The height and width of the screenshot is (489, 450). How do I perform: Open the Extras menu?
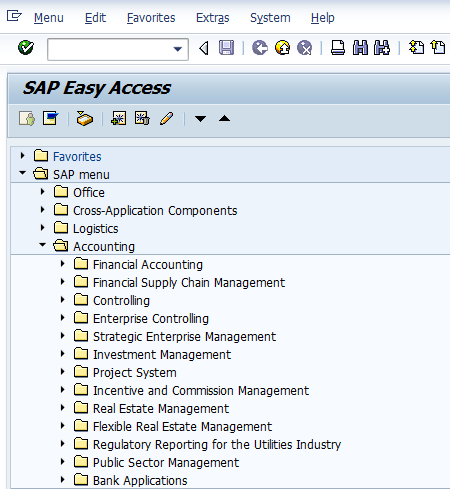coord(213,18)
